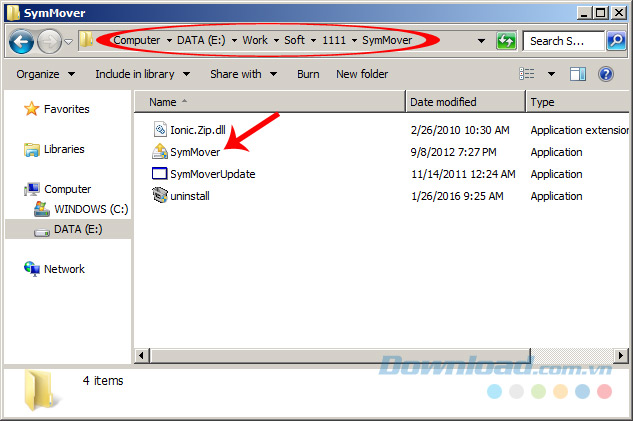The width and height of the screenshot is (633, 421).
Task: Open the Organize menu
Action: point(46,74)
